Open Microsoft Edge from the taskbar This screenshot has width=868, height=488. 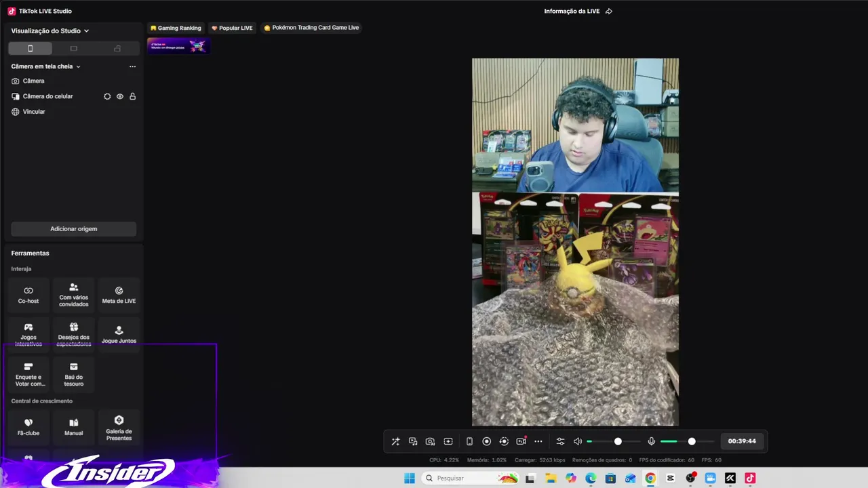[x=591, y=479]
